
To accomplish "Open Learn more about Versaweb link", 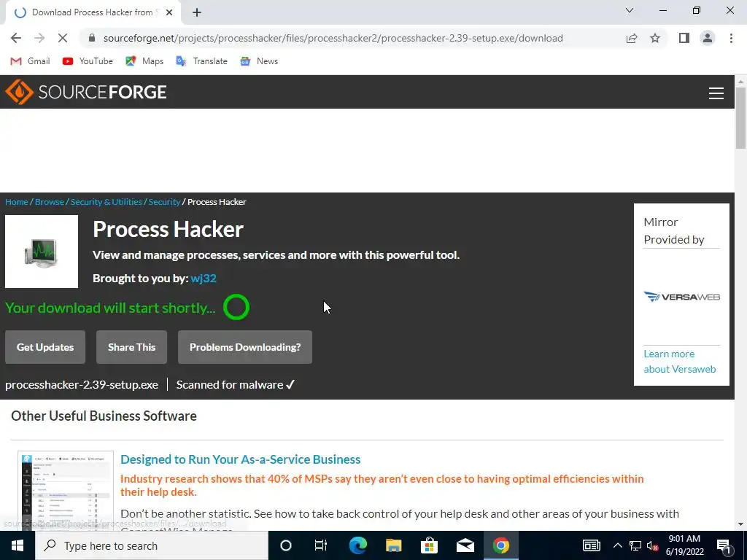I will click(679, 362).
